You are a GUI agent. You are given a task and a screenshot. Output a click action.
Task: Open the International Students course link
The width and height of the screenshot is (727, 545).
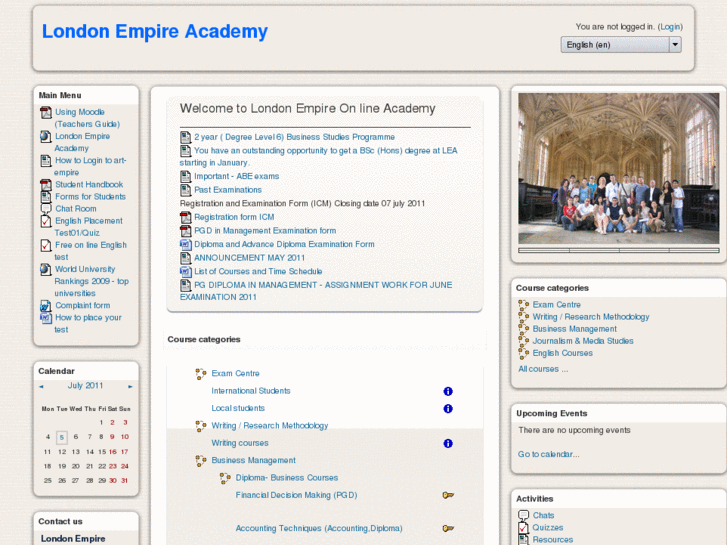click(251, 391)
